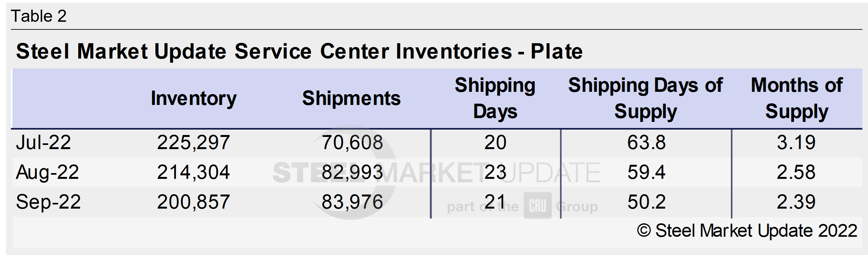Click the Sep-22 row label
Viewport: 868px width, 255px height.
tap(48, 202)
